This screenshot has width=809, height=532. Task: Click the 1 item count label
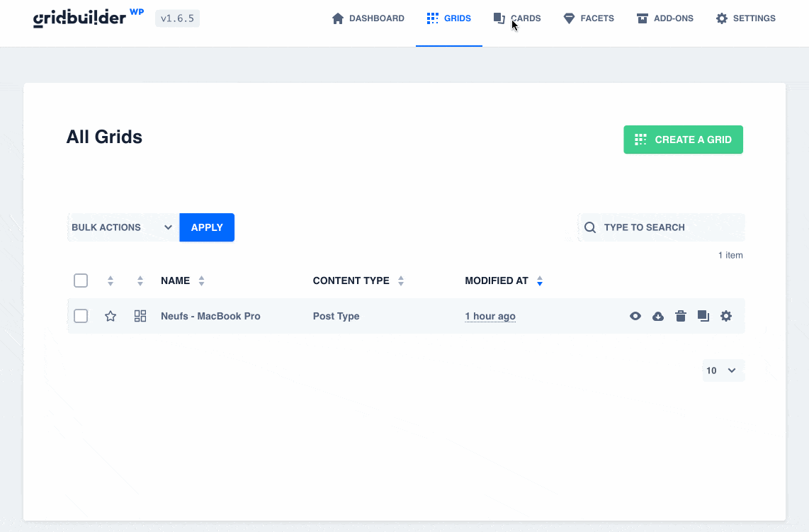click(730, 256)
